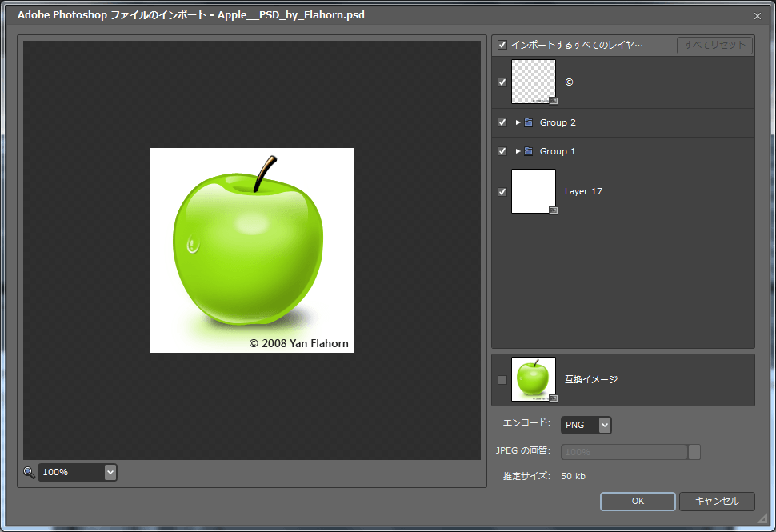The image size is (776, 532).
Task: Click the apple preview image
Action: tap(252, 250)
